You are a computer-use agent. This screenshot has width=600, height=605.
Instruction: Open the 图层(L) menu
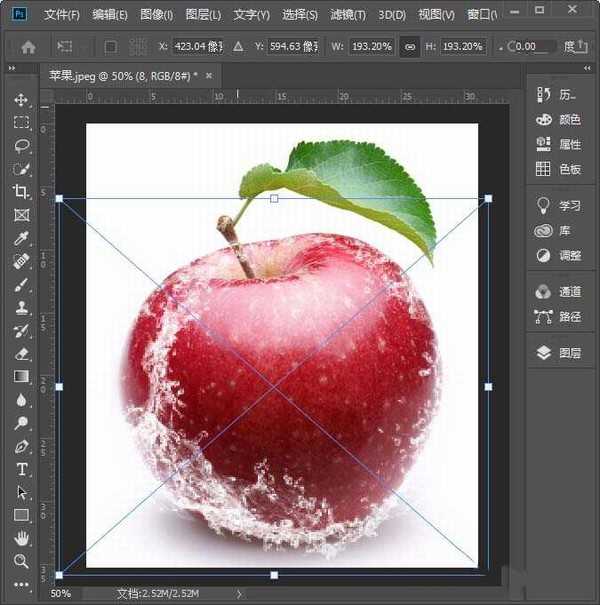click(204, 15)
